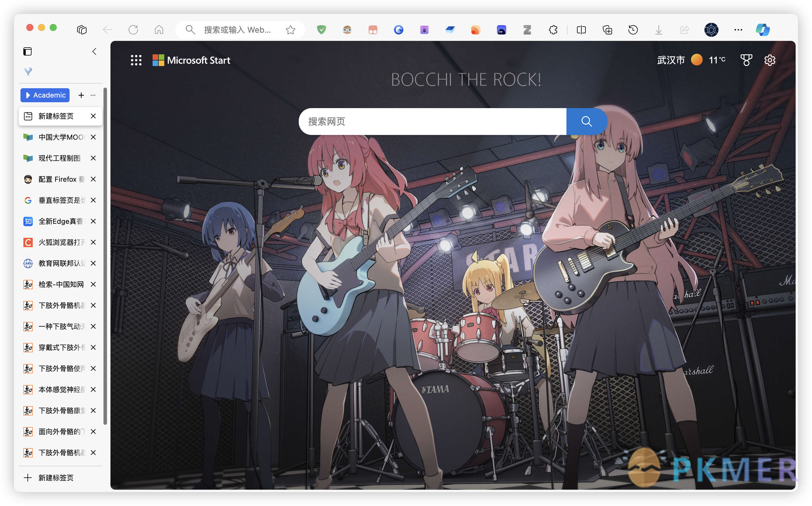The image size is (812, 506).
Task: Switch to the 现代工程制图 tab
Action: pyautogui.click(x=60, y=158)
